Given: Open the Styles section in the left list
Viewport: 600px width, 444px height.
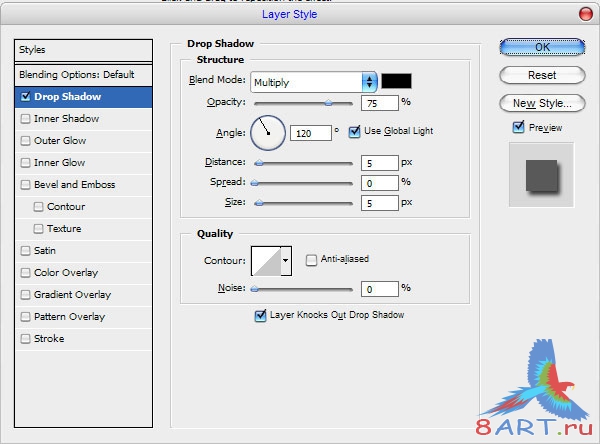Looking at the screenshot, I should (x=83, y=50).
